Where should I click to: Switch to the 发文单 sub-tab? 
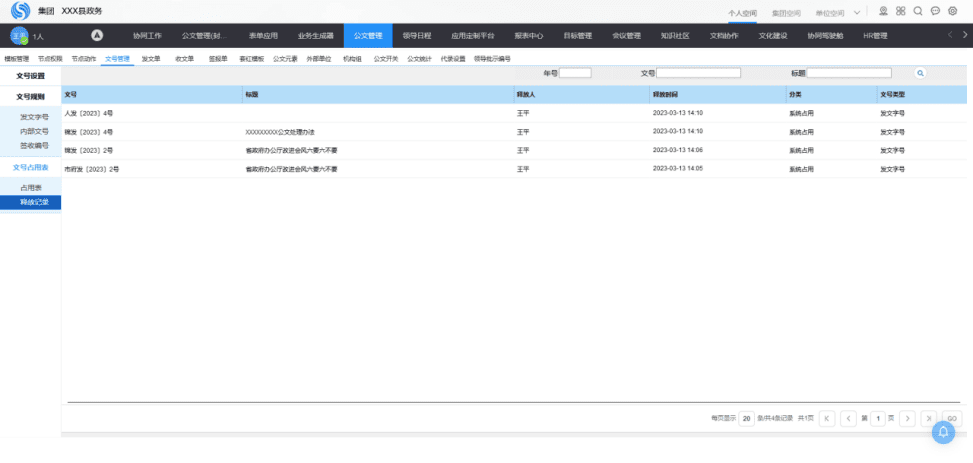pyautogui.click(x=151, y=59)
